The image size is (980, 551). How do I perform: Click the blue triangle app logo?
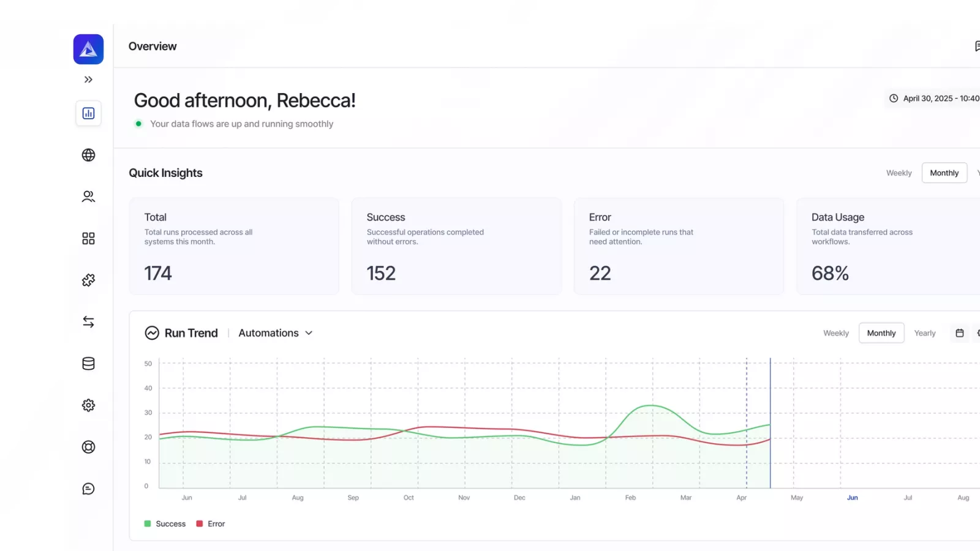coord(88,49)
